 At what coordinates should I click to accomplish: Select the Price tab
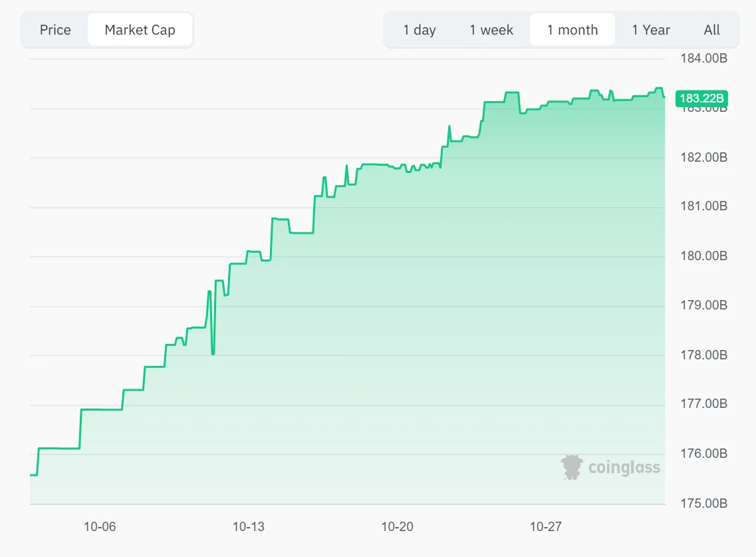tap(55, 29)
